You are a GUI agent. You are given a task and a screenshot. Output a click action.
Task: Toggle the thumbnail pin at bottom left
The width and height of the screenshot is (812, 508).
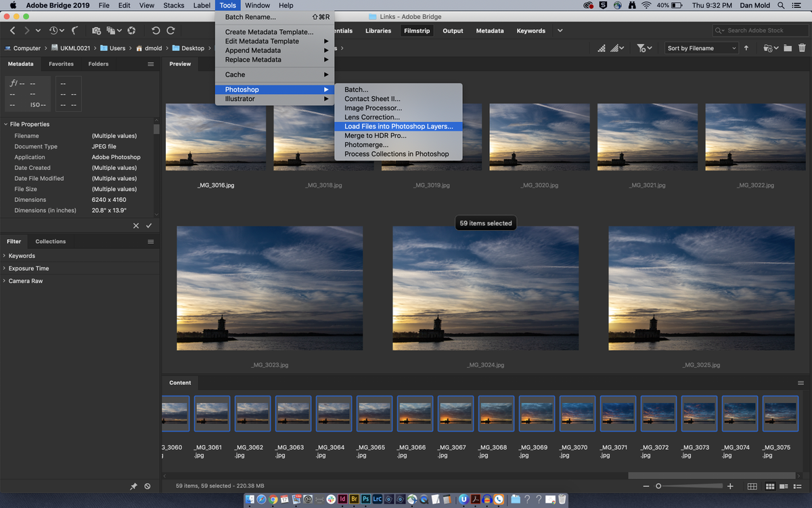coord(133,486)
